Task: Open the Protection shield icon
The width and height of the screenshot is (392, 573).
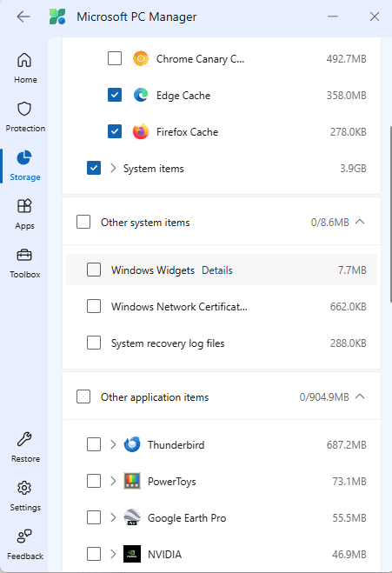Action: tap(24, 109)
